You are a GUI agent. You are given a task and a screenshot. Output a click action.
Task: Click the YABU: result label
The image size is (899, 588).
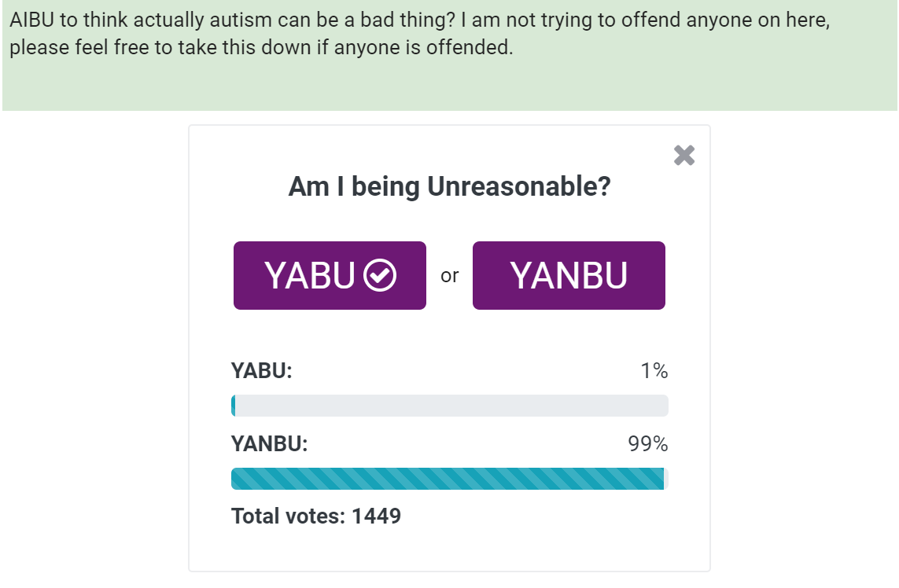(x=261, y=371)
